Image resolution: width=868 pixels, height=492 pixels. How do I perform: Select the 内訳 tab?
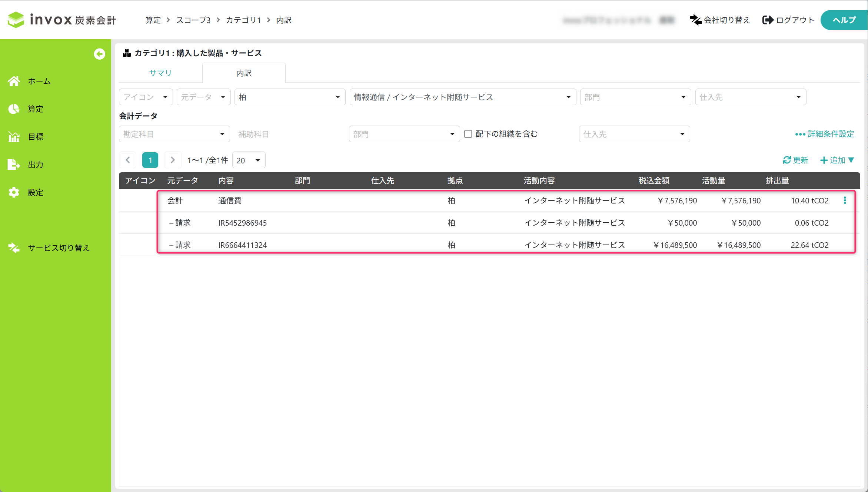coord(244,73)
